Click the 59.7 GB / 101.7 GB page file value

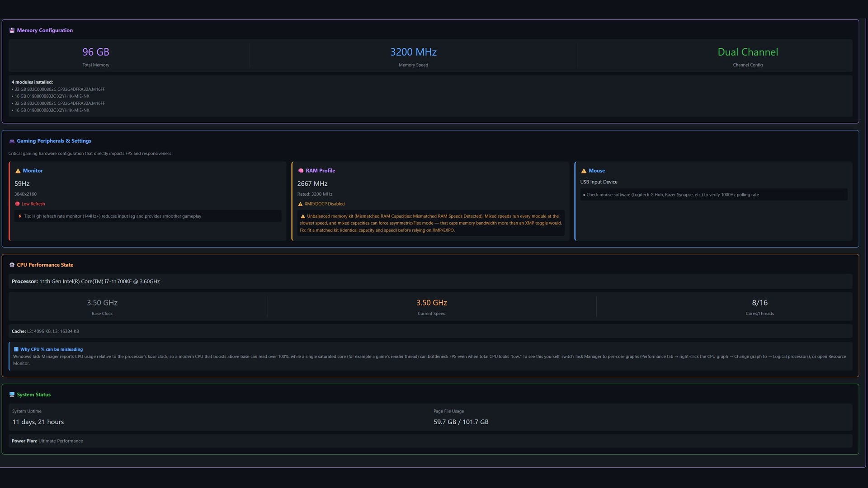pos(461,422)
